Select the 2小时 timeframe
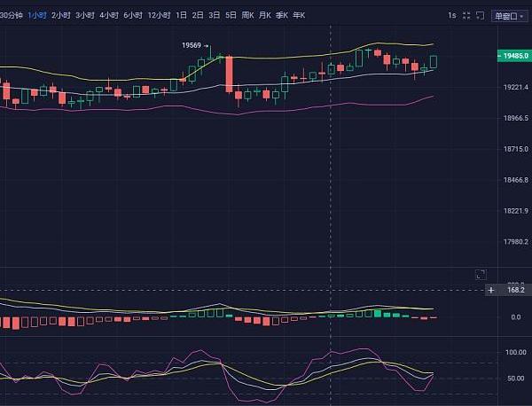The image size is (532, 406). (61, 15)
